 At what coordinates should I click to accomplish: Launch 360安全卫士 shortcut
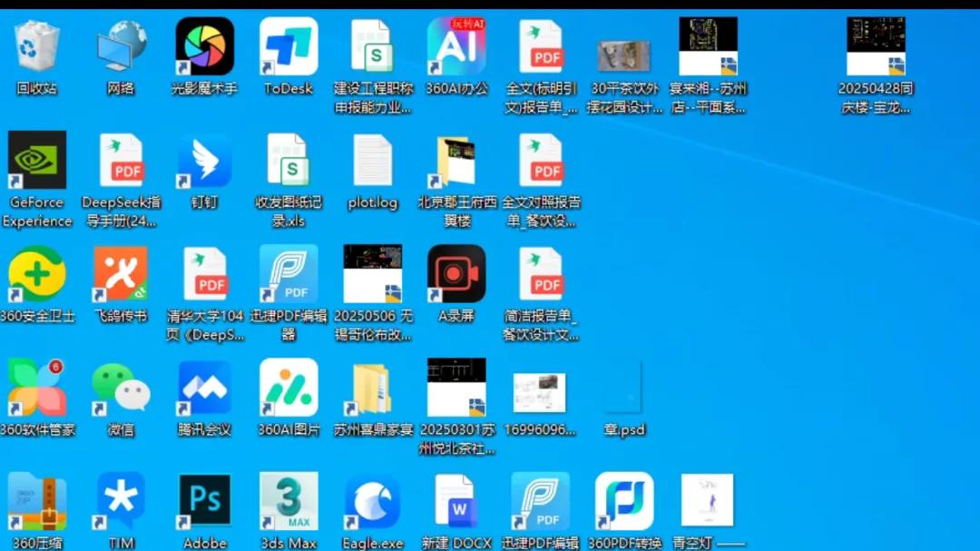click(x=37, y=274)
